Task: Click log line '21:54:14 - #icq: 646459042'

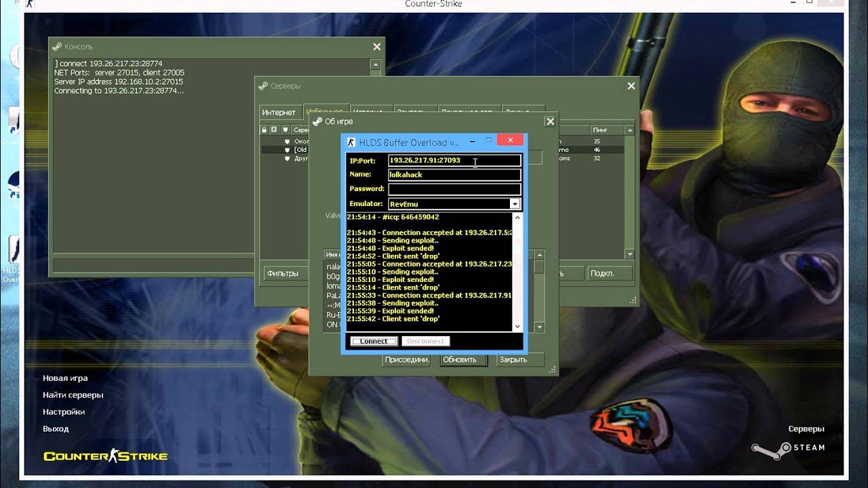Action: point(393,217)
